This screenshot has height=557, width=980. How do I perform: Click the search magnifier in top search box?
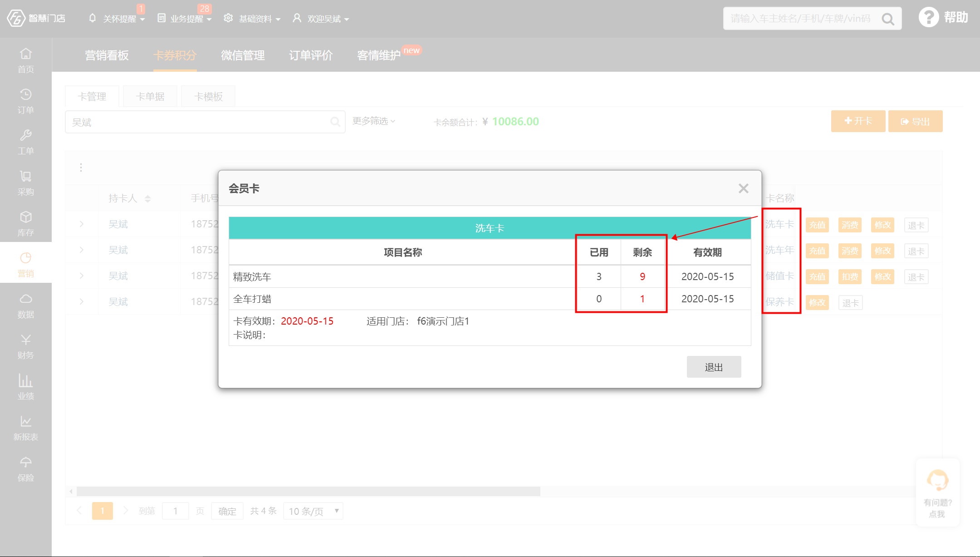pos(888,19)
